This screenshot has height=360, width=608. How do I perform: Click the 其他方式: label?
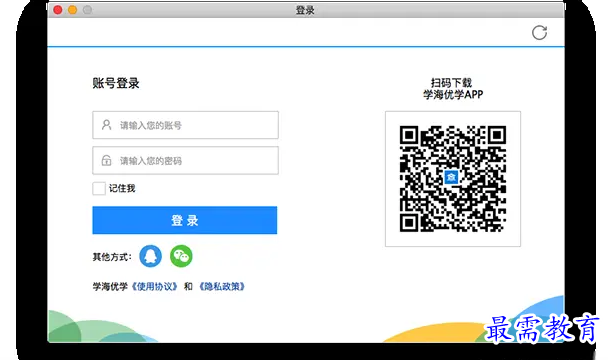pyautogui.click(x=112, y=257)
